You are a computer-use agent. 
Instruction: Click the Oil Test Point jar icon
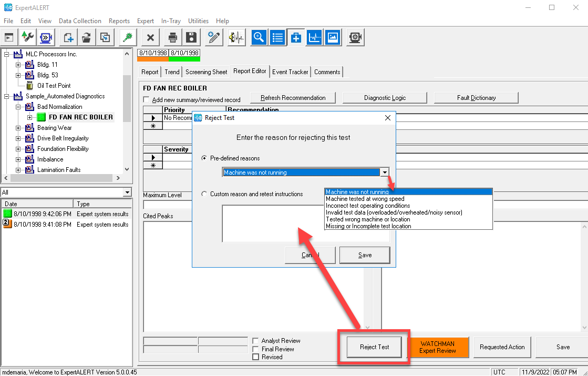(x=29, y=86)
